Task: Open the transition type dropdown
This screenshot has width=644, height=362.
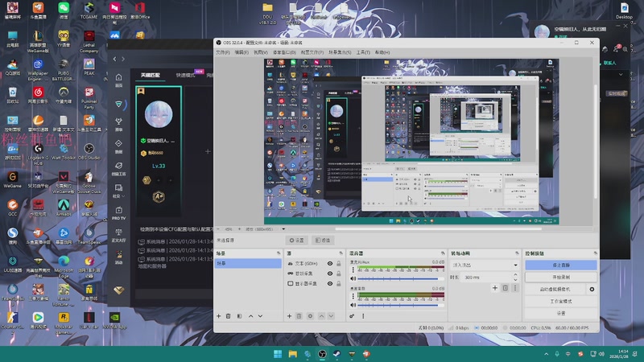Action: click(485, 265)
